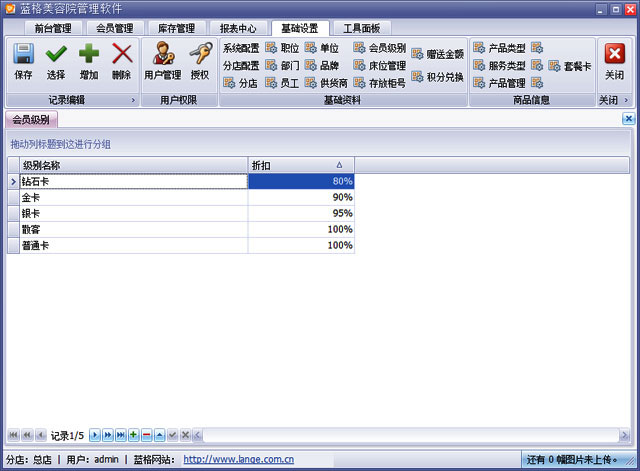Click the 95% discount cell

point(301,213)
